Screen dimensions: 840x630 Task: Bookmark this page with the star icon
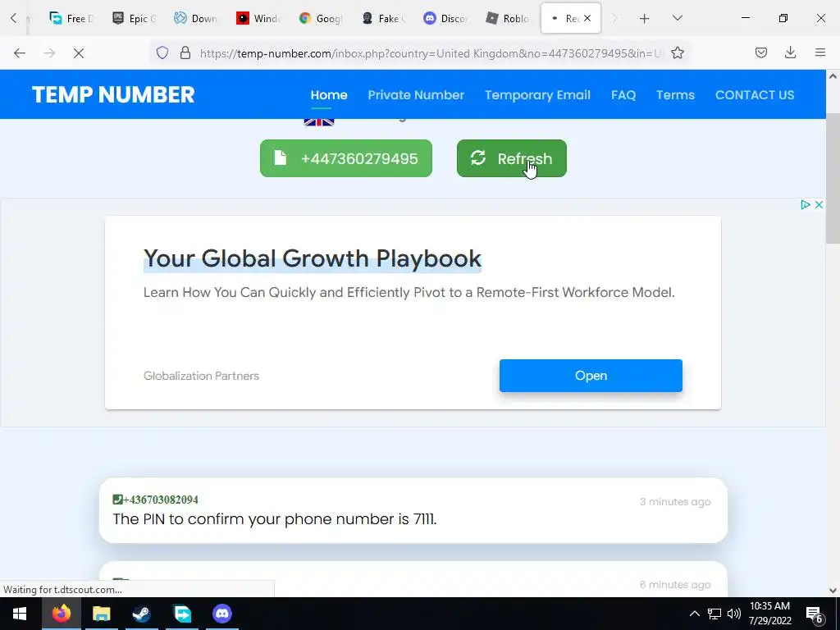click(677, 52)
